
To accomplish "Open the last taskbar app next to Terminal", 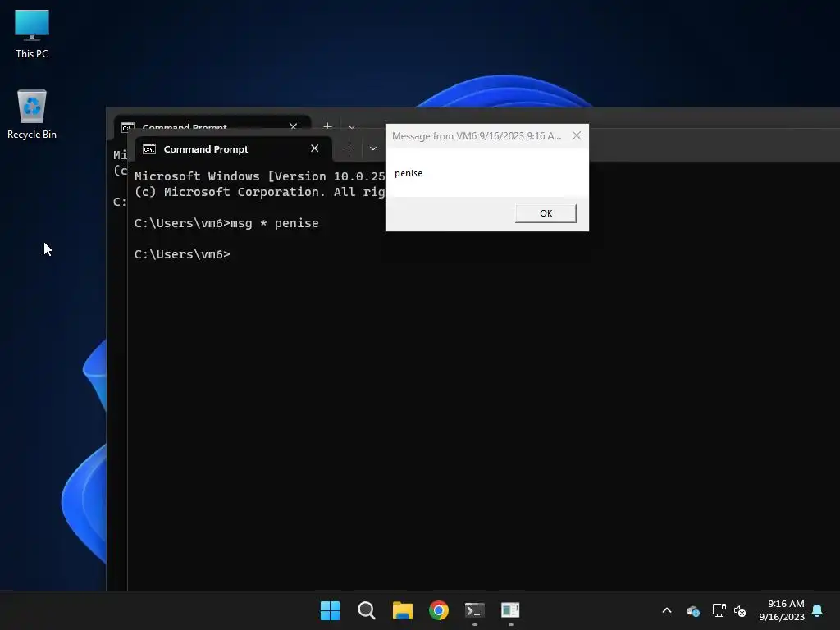I will [x=510, y=610].
